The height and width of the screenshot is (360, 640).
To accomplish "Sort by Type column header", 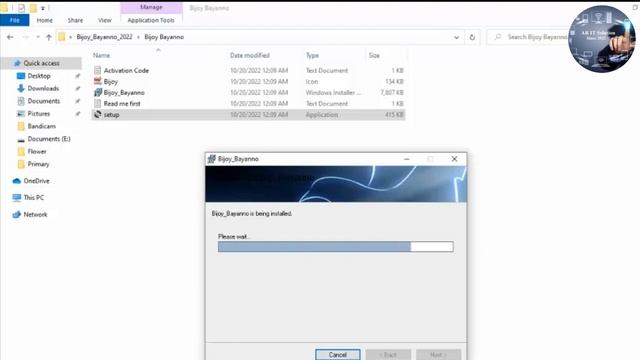I will pyautogui.click(x=312, y=55).
